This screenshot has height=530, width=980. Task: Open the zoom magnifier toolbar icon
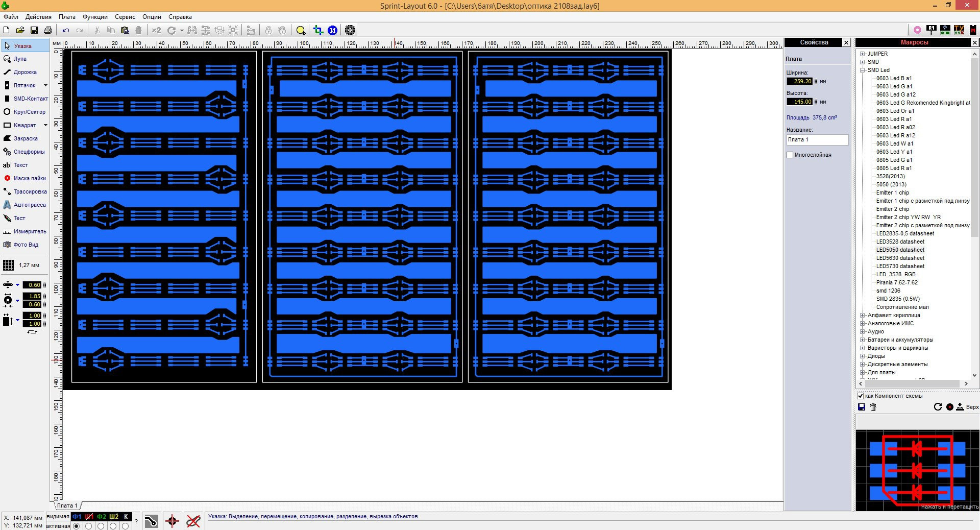point(301,30)
